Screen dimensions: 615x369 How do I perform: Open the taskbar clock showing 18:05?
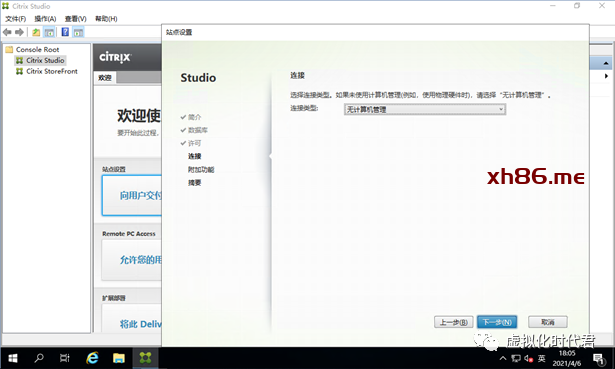point(567,358)
